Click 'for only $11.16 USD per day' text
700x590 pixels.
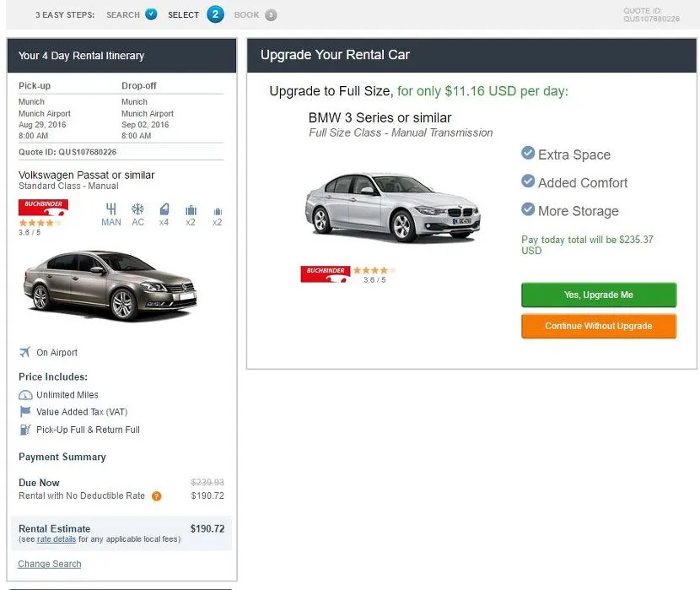tap(482, 91)
